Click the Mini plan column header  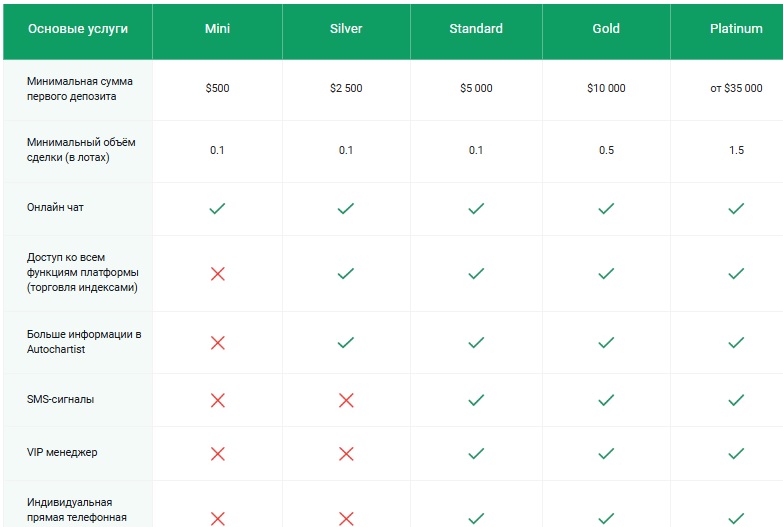click(217, 29)
